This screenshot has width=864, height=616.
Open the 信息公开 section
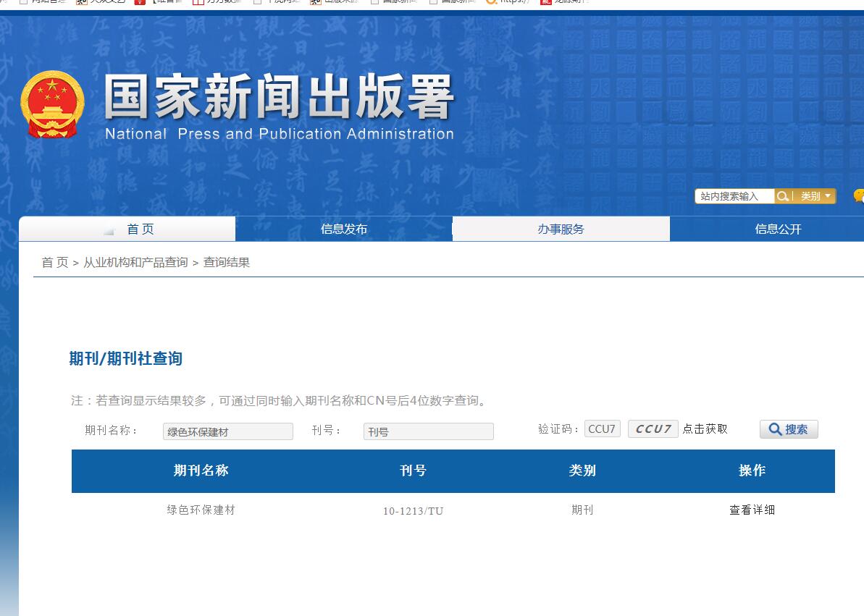(x=766, y=228)
